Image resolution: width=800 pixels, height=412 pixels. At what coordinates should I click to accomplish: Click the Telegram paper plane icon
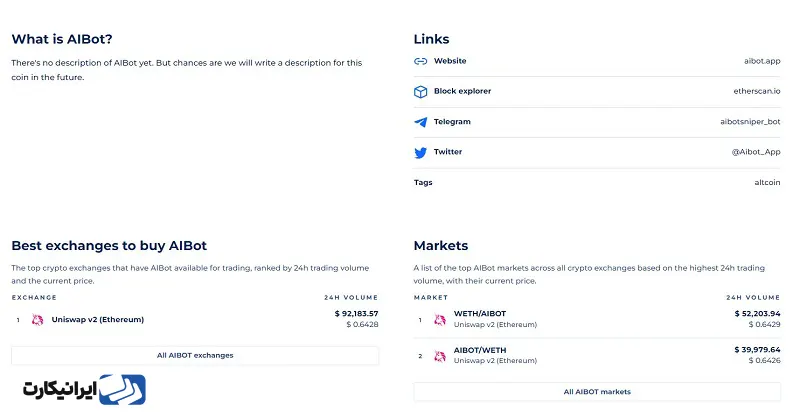click(420, 122)
